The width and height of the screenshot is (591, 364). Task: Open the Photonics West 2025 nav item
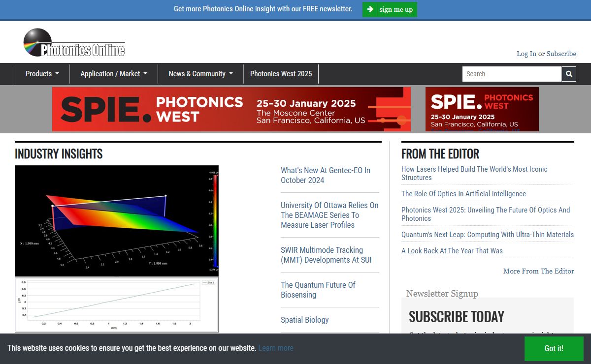(x=281, y=74)
